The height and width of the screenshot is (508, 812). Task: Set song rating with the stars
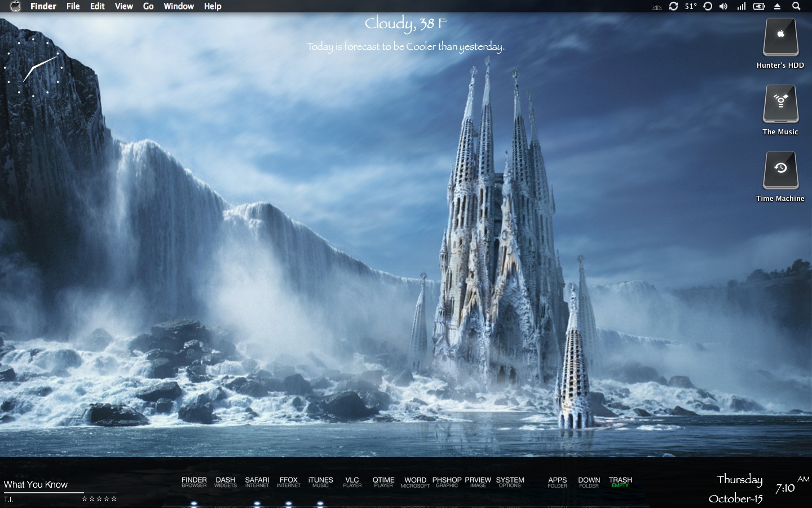coord(99,498)
